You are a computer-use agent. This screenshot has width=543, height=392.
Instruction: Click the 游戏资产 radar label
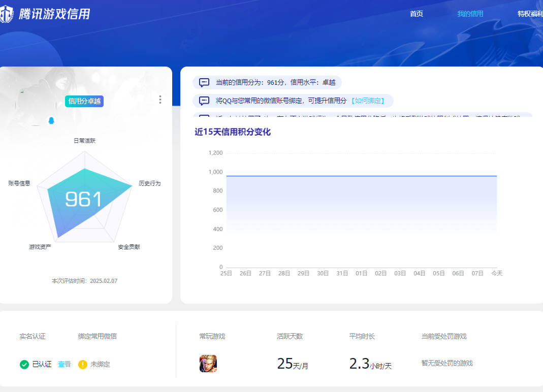click(x=40, y=247)
